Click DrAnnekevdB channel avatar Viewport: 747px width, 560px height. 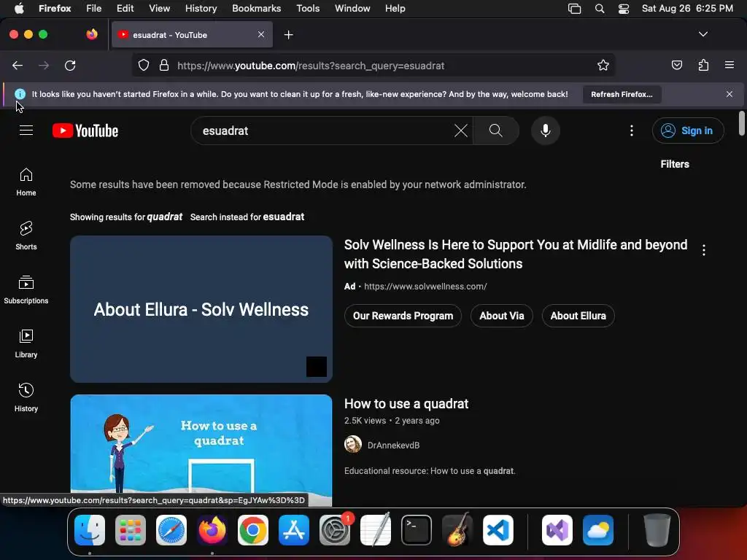[353, 444]
